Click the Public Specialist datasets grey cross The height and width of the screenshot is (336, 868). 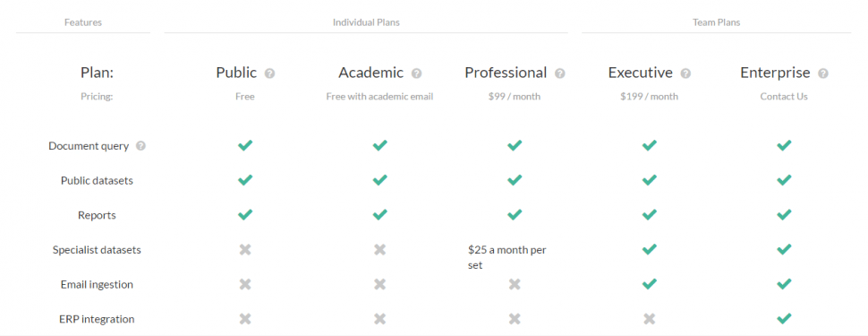tap(245, 249)
